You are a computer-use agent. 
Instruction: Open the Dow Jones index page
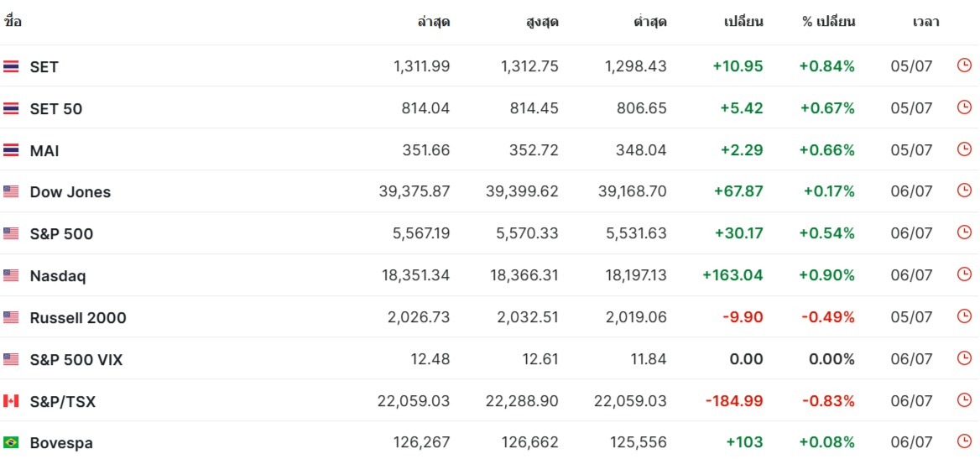coord(70,192)
